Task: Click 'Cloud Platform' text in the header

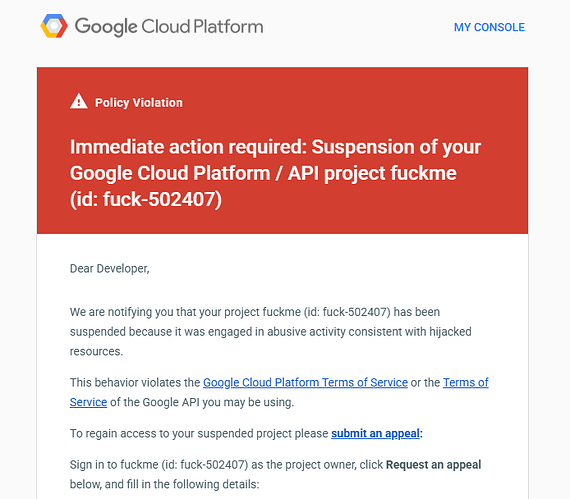Action: 202,27
